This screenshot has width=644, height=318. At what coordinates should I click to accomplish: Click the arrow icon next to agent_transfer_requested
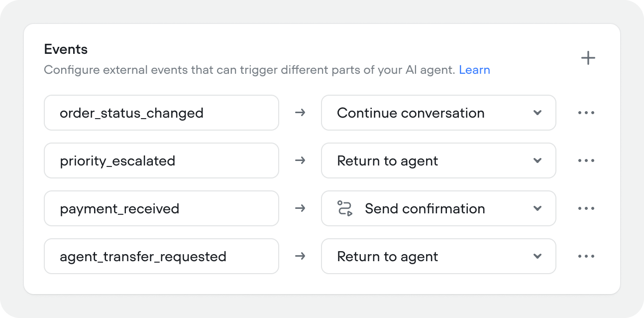(x=300, y=256)
